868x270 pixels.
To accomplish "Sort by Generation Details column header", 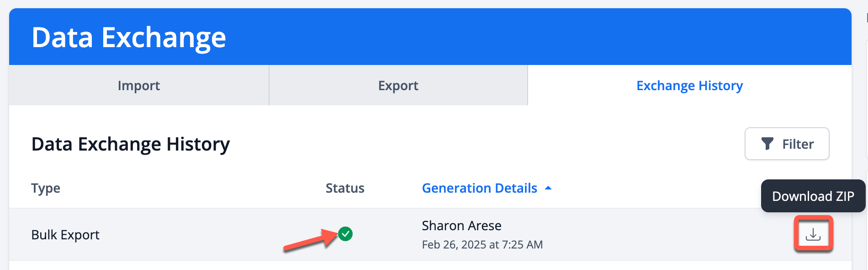I will click(x=480, y=188).
